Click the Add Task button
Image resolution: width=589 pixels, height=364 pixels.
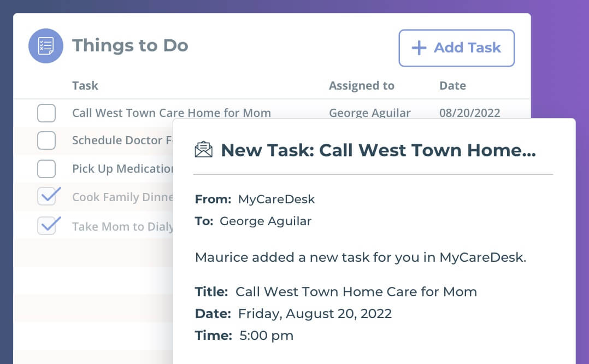(x=456, y=48)
